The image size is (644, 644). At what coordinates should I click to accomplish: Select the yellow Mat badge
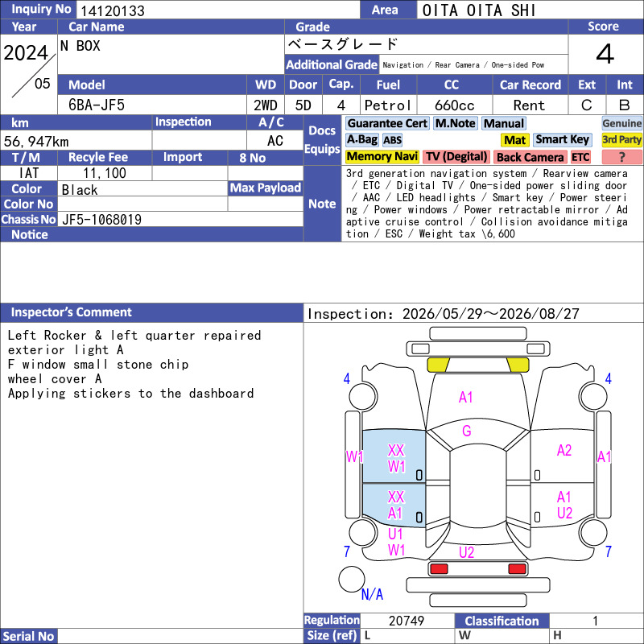(515, 140)
